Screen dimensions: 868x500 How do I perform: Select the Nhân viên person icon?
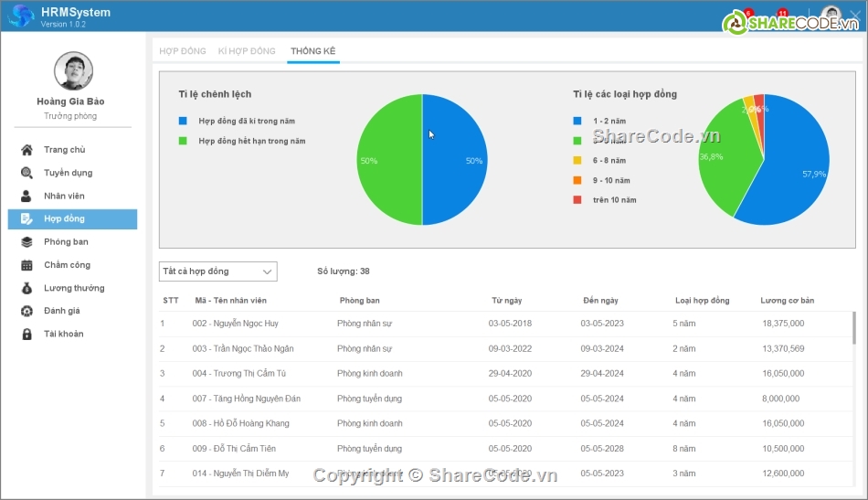tap(26, 196)
